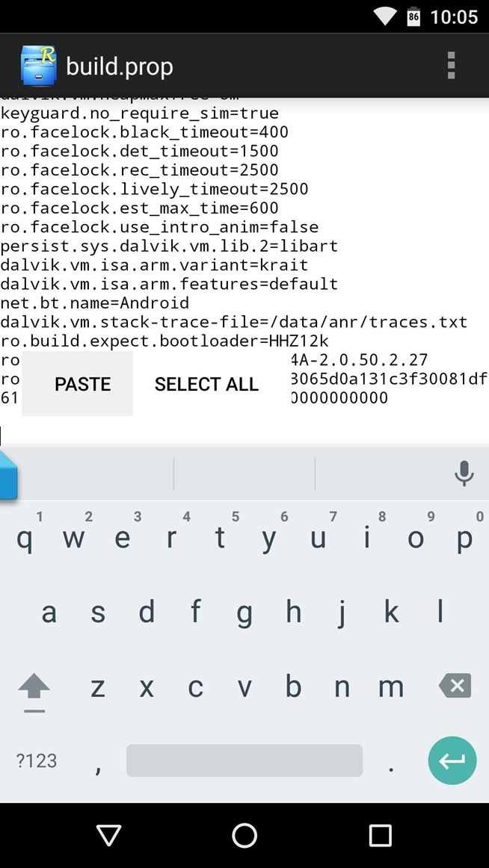
Task: Tap the period key
Action: coord(391,762)
